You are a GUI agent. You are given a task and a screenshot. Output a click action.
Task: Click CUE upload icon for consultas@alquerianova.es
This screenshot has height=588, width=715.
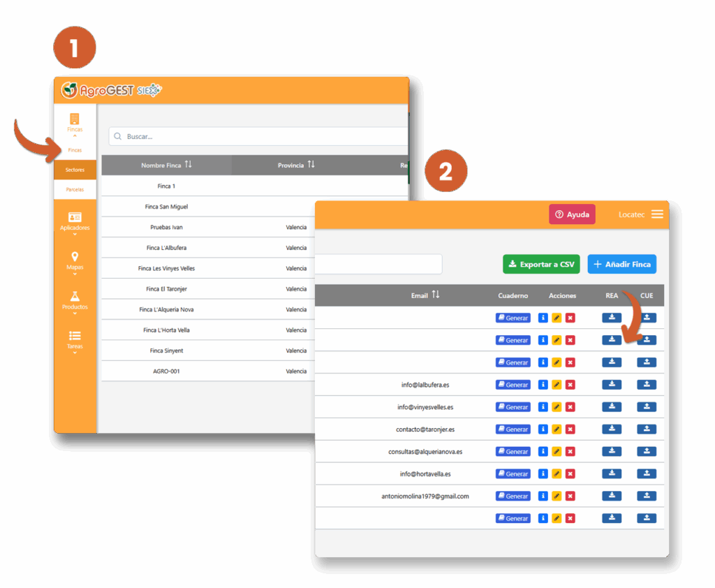click(647, 451)
